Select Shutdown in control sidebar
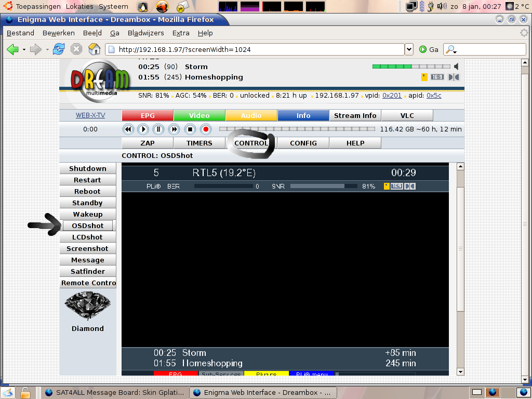Image resolution: width=532 pixels, height=399 pixels. click(x=87, y=169)
